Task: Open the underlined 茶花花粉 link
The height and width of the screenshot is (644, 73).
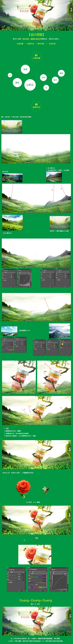Action: coord(26,39)
